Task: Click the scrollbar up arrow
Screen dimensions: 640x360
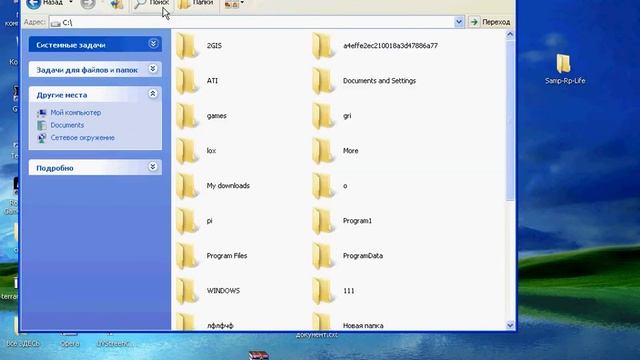Action: [x=510, y=35]
